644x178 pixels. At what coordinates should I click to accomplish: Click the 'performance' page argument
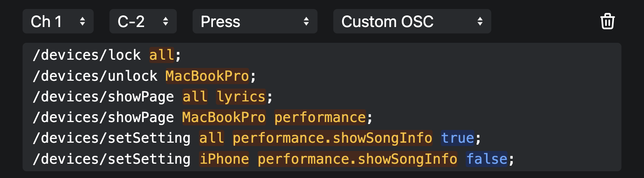coord(320,118)
